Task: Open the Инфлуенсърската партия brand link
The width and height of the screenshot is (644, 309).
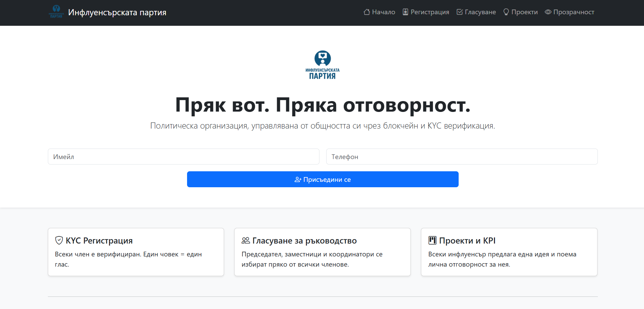Action: (x=107, y=12)
